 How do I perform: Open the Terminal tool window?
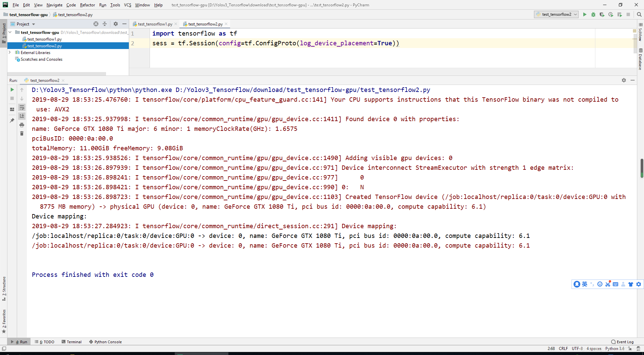tap(71, 342)
